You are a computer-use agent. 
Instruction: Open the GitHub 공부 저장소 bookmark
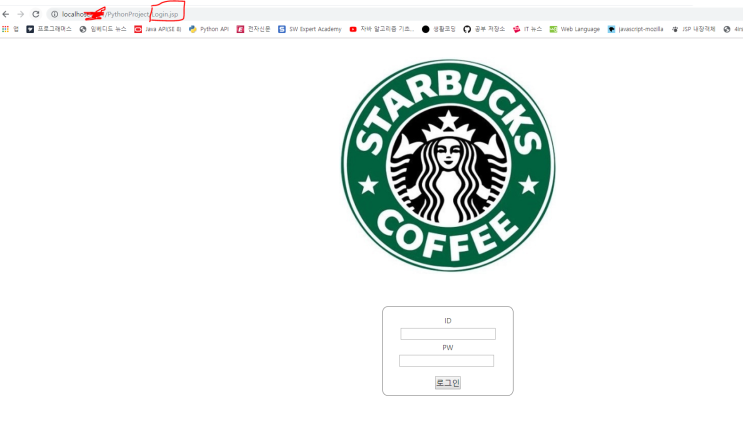coord(484,29)
